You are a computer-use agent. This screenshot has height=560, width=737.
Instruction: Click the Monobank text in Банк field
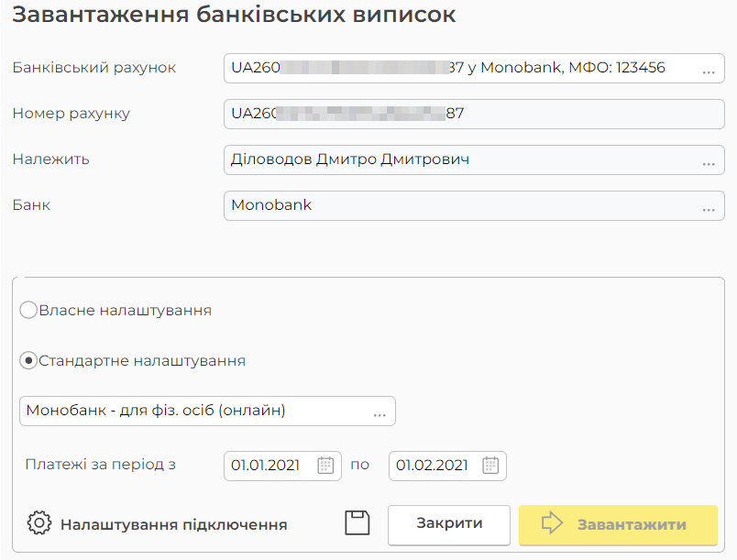(x=271, y=205)
